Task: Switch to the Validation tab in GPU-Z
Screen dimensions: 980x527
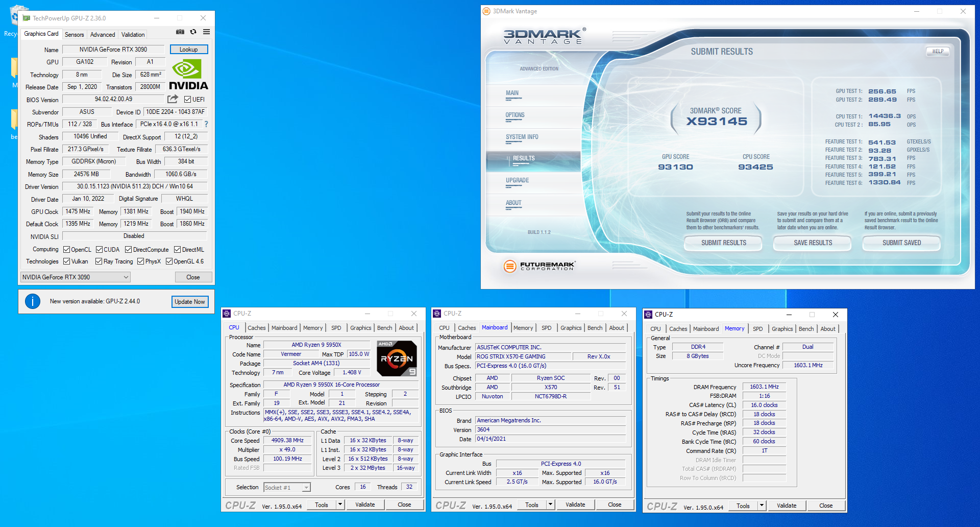Action: (133, 35)
